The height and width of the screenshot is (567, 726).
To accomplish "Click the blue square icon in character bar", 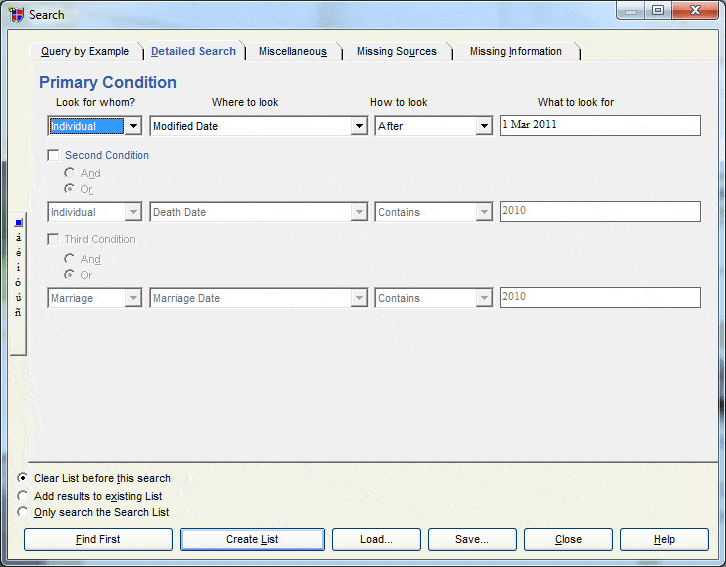I will [x=19, y=223].
